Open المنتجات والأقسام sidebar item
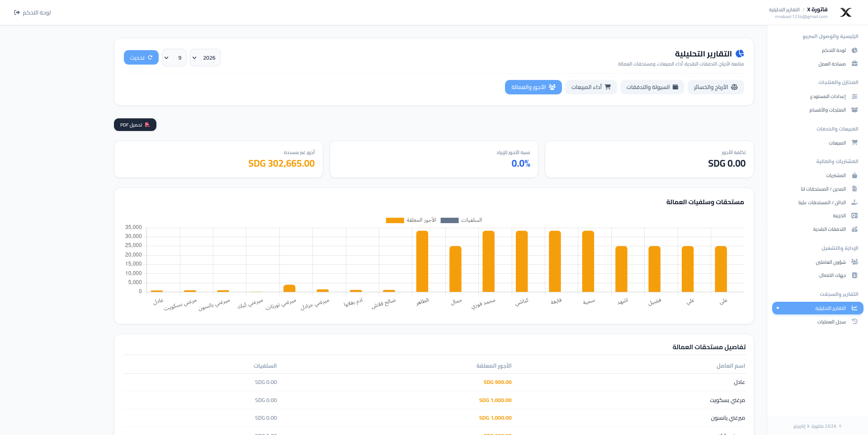Image resolution: width=868 pixels, height=435 pixels. pyautogui.click(x=817, y=110)
